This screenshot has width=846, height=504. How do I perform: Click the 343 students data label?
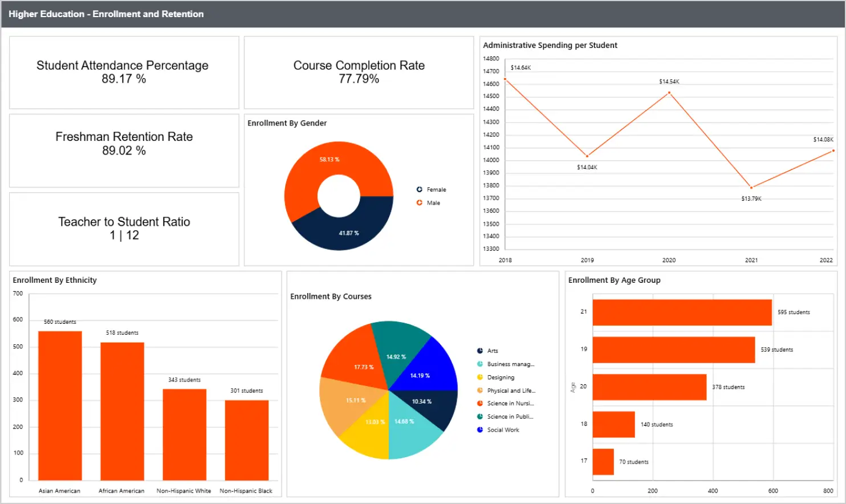[184, 380]
